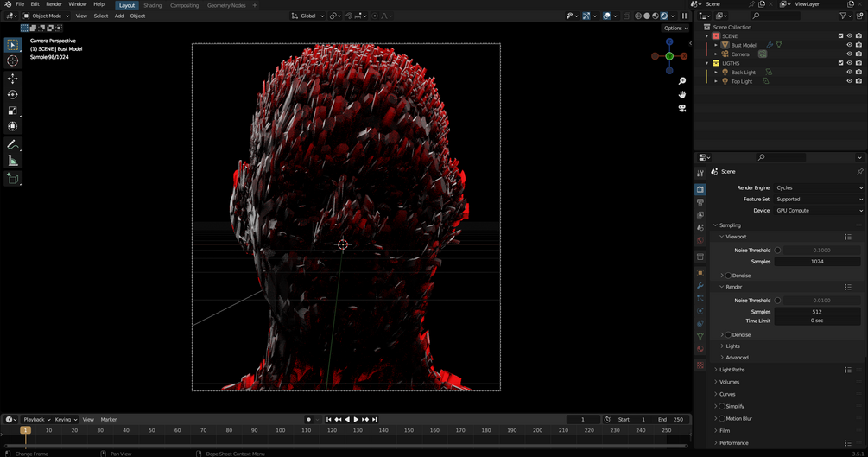Hide the Bust Model in the viewport
The height and width of the screenshot is (457, 868).
coord(849,45)
